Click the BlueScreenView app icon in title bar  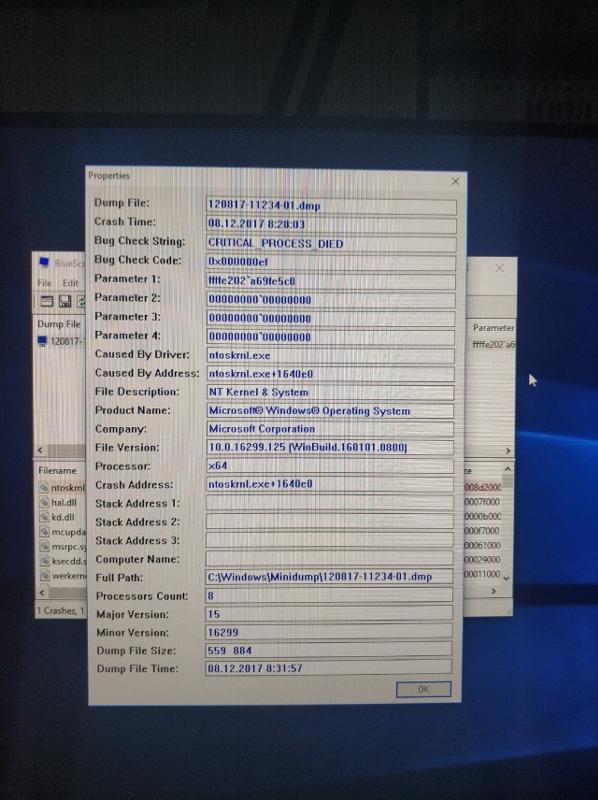click(44, 262)
